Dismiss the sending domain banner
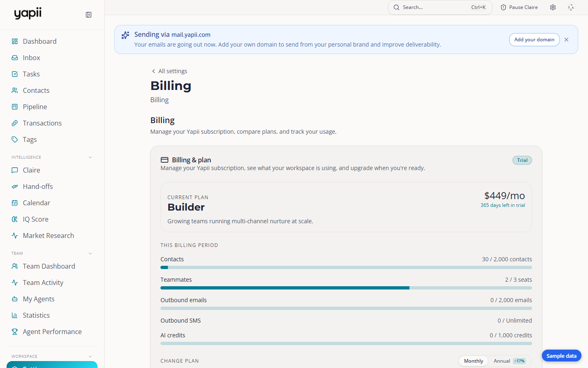588x368 pixels. point(566,40)
